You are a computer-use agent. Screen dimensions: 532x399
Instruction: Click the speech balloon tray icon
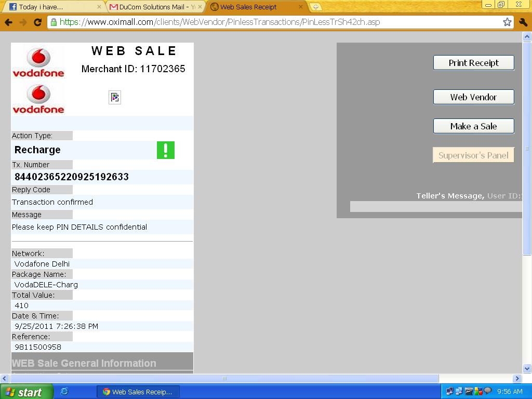tap(488, 392)
